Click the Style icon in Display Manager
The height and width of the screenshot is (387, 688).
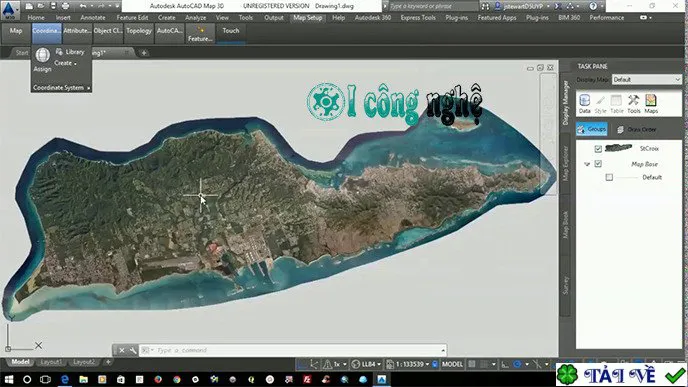(x=600, y=104)
